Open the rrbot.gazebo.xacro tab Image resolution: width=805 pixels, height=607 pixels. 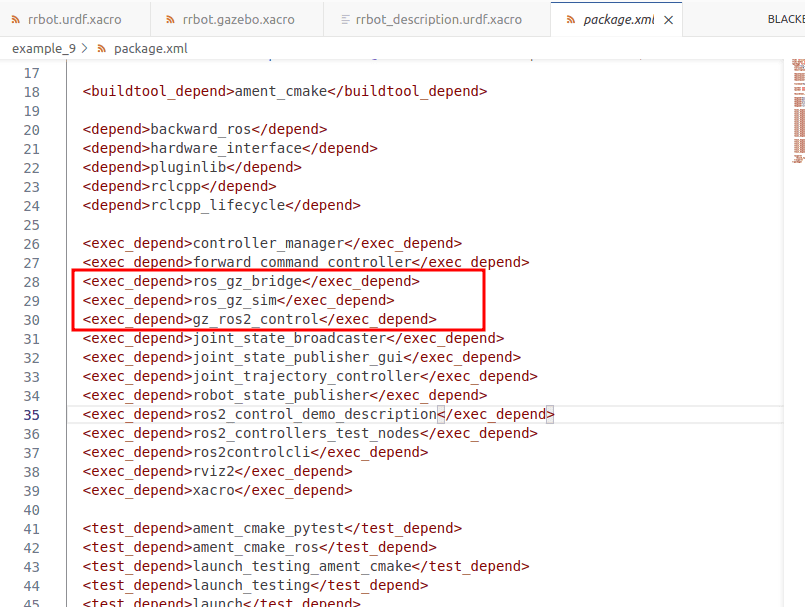coord(238,19)
